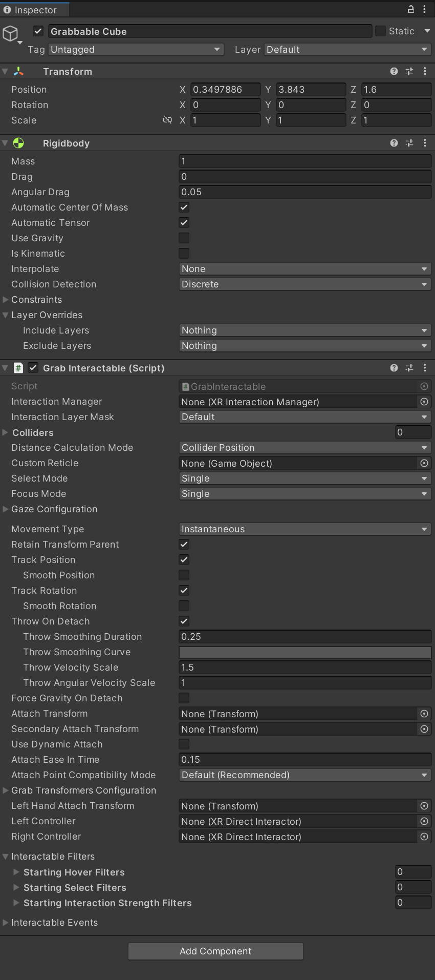The height and width of the screenshot is (980, 435).
Task: Open the Throw Smoothing Curve editor
Action: coord(305,652)
